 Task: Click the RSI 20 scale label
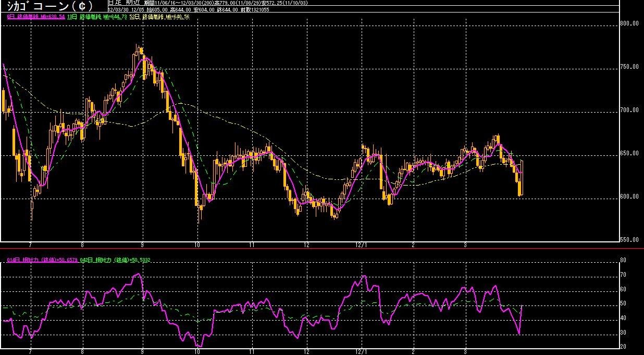[624, 347]
